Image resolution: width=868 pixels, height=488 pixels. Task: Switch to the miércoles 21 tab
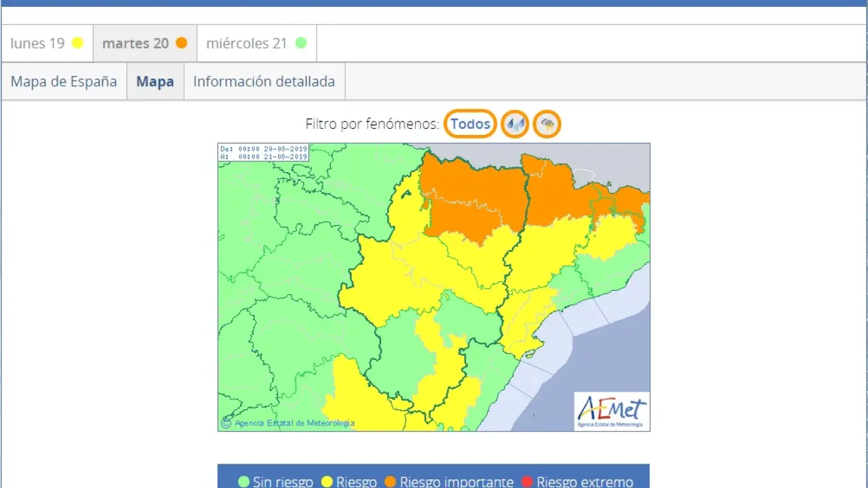click(x=247, y=43)
